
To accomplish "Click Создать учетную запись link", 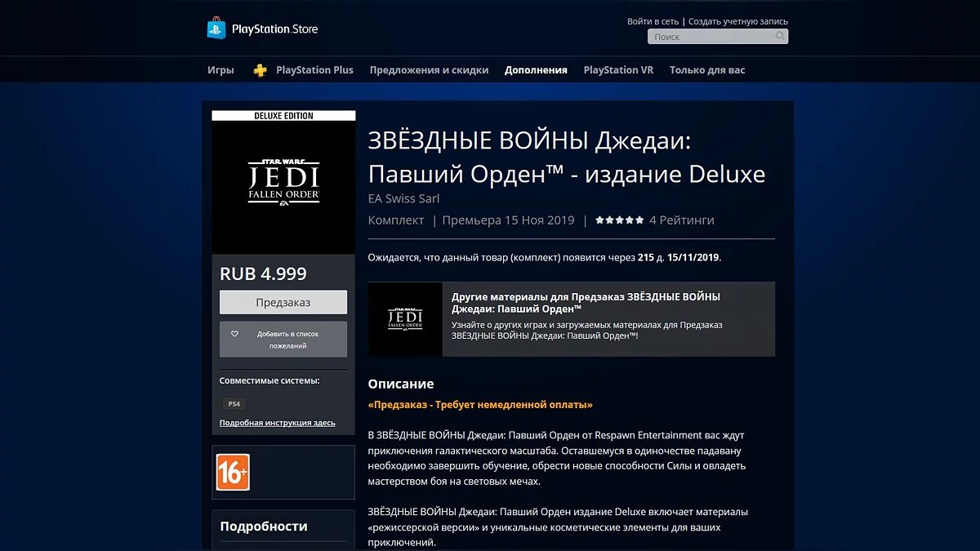I will 738,21.
